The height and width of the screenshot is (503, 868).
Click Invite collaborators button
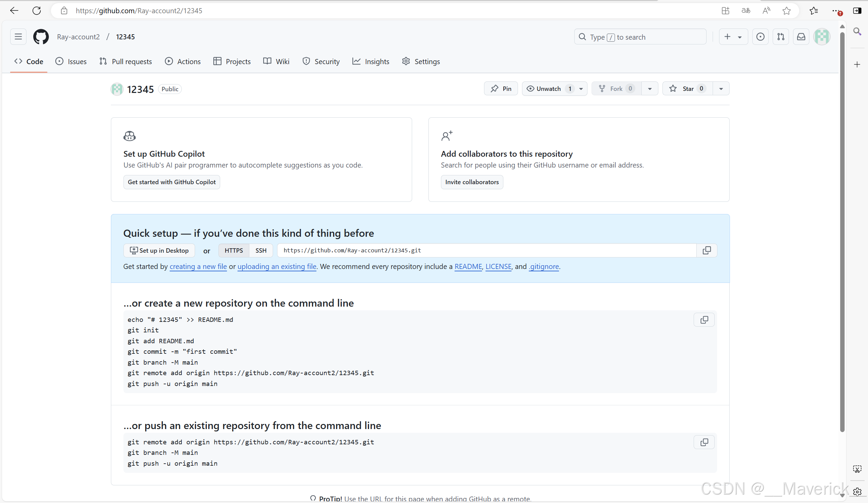[471, 182]
